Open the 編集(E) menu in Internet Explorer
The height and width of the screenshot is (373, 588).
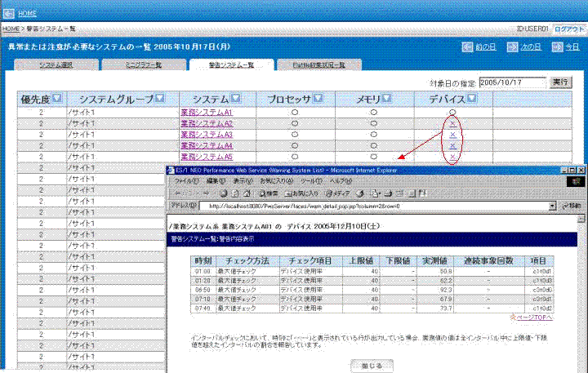click(216, 181)
